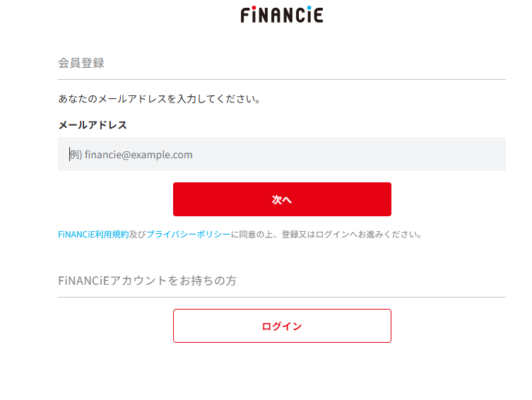The height and width of the screenshot is (400, 532).
Task: Click the FiNANCiEアカウントをお持ちの方 heading
Action: coord(147,281)
